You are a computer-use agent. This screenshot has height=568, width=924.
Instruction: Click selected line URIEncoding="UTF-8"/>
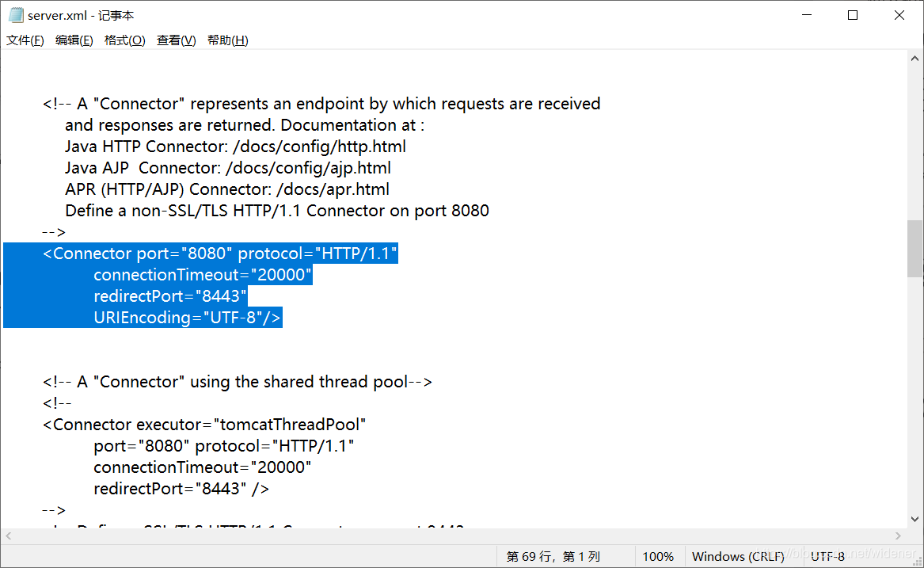click(x=187, y=318)
